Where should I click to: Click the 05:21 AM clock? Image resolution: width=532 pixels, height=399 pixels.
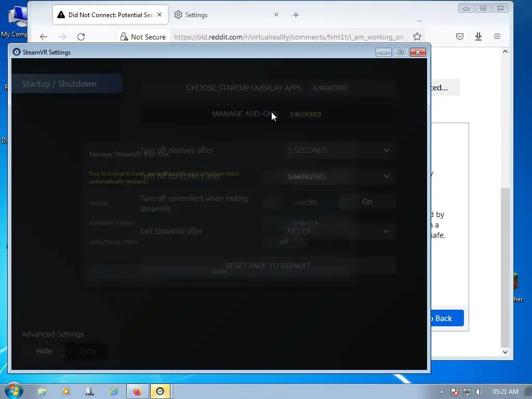point(505,392)
